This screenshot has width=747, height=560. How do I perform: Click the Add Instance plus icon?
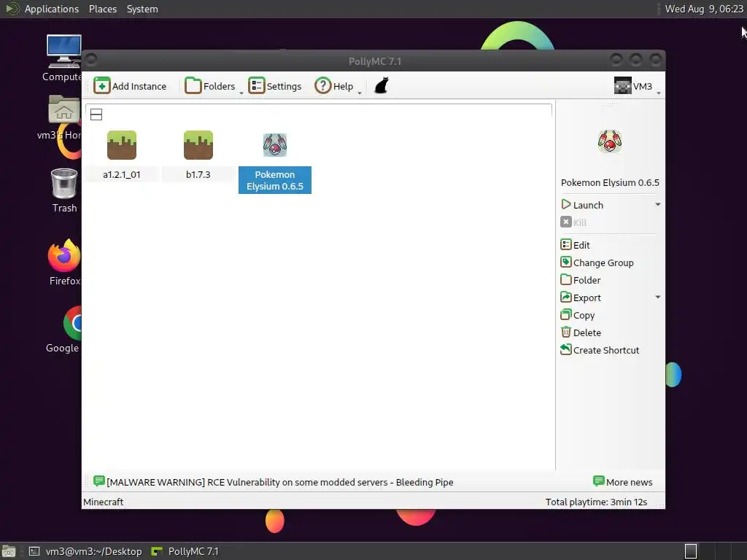(x=101, y=86)
